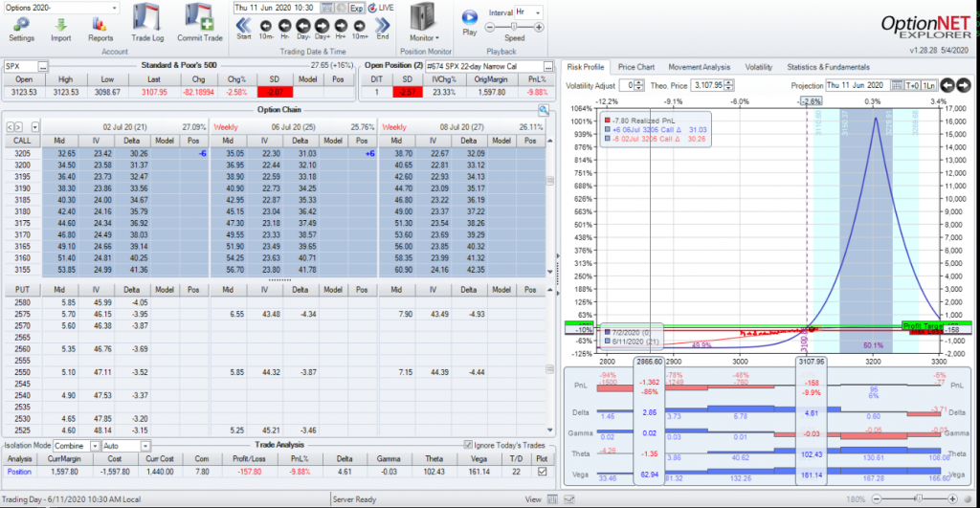
Task: Click the Import icon
Action: click(x=60, y=25)
